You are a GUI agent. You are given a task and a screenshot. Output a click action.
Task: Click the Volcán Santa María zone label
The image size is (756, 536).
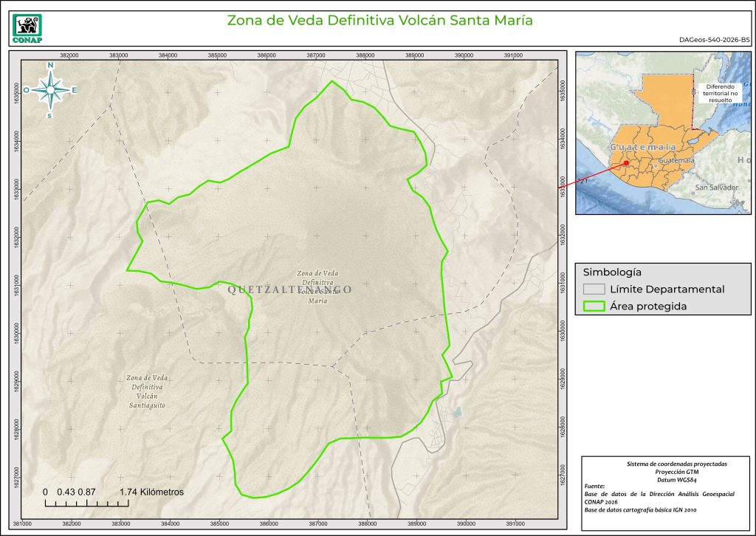tap(317, 286)
